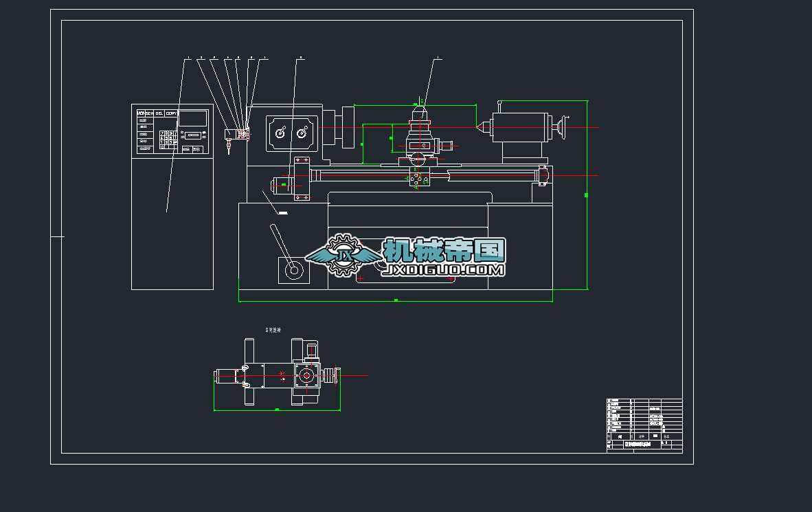Screen dimensions: 812x512
Task: Select the title block table
Action: click(x=644, y=425)
